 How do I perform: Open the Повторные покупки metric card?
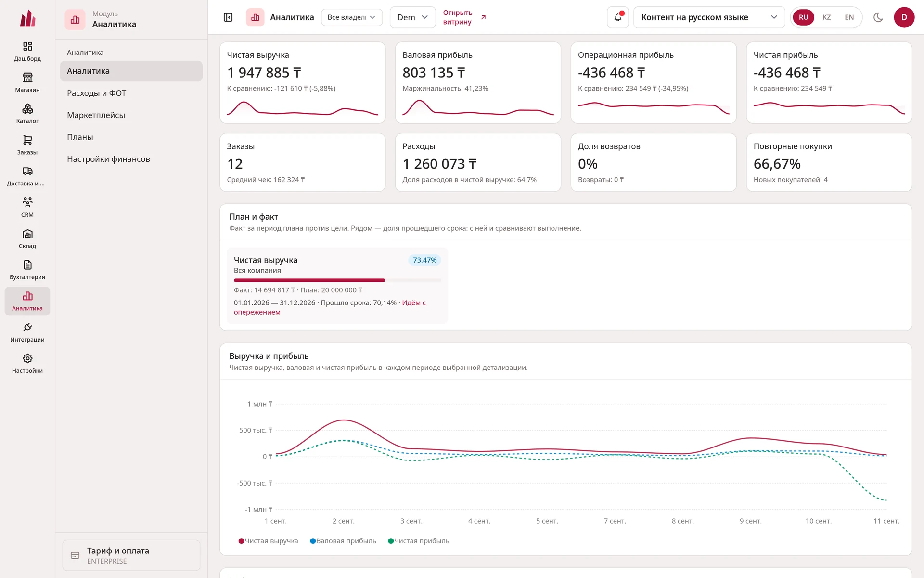click(829, 162)
